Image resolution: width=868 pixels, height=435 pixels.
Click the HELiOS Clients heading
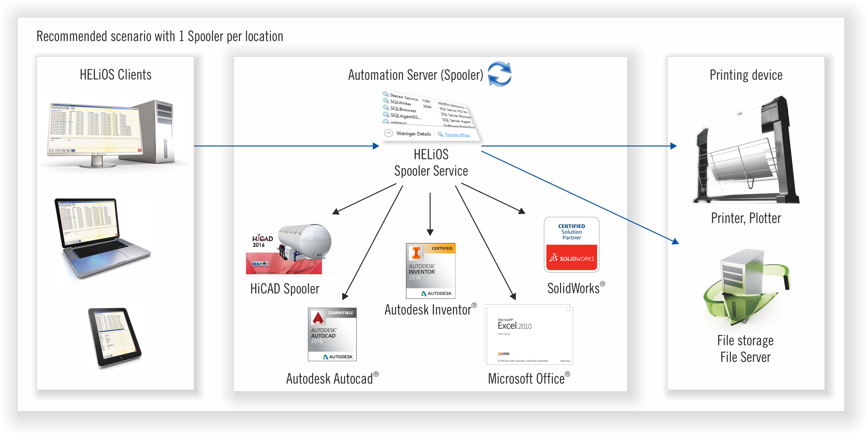point(115,74)
